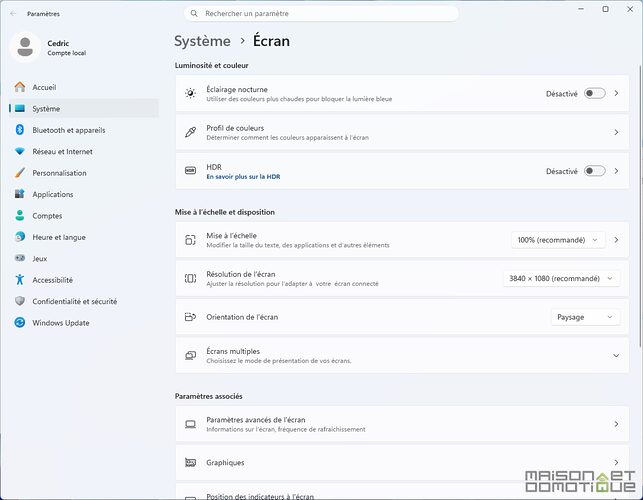Click the back arrow next to Paramètres
Viewport: 643px width, 500px height.
click(x=13, y=14)
